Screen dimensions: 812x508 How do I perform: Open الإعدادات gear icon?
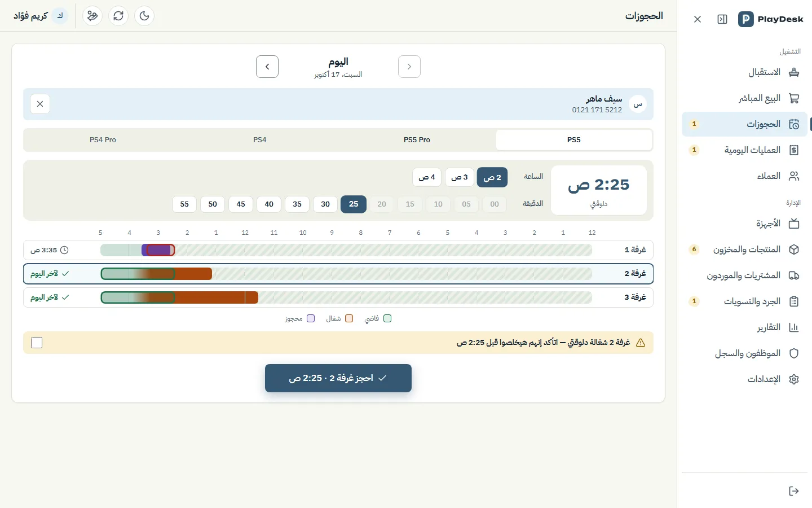click(794, 379)
